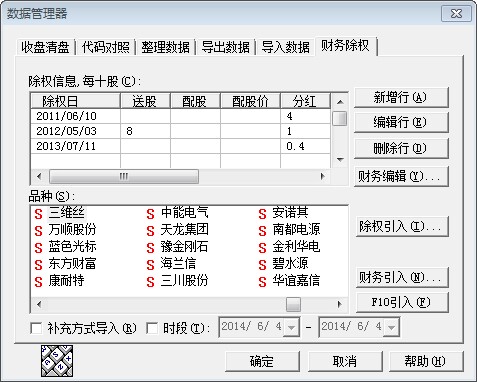
Task: Click the S icon beside 豫金刚石
Action: [151, 248]
